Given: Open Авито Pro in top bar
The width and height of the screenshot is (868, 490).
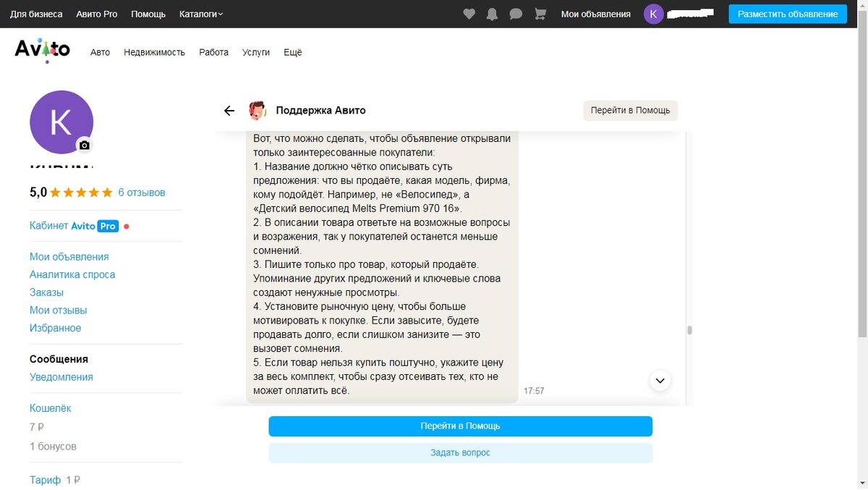Looking at the screenshot, I should [97, 14].
